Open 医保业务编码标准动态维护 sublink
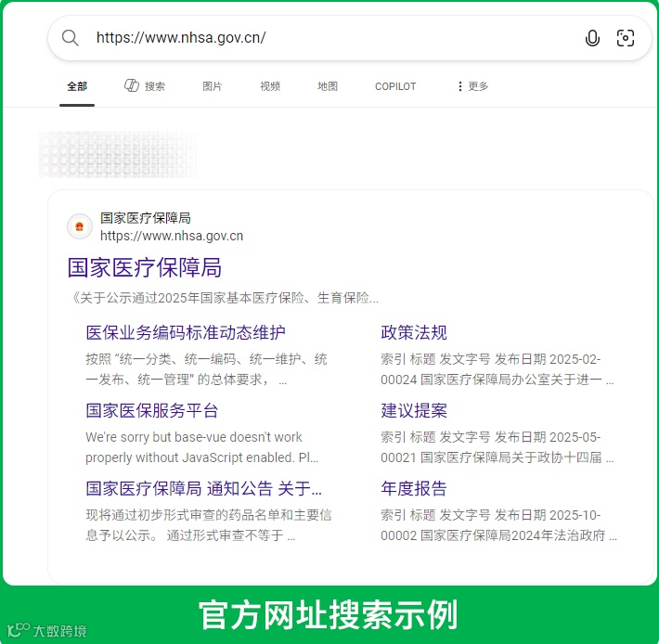This screenshot has width=659, height=644. coord(186,332)
